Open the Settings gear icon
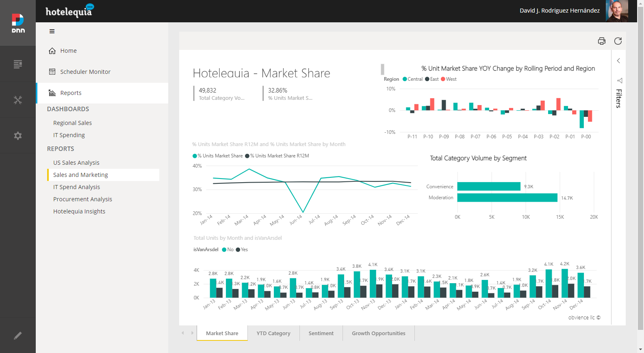This screenshot has height=353, width=644. click(18, 136)
